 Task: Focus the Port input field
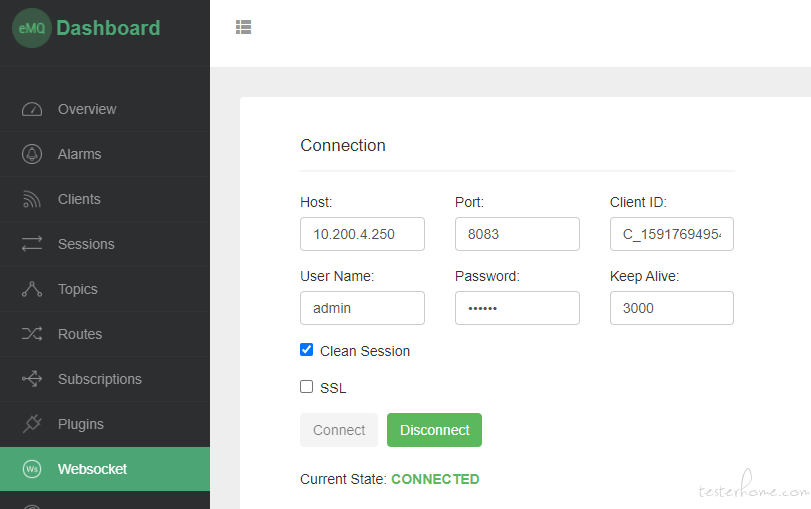pos(517,234)
